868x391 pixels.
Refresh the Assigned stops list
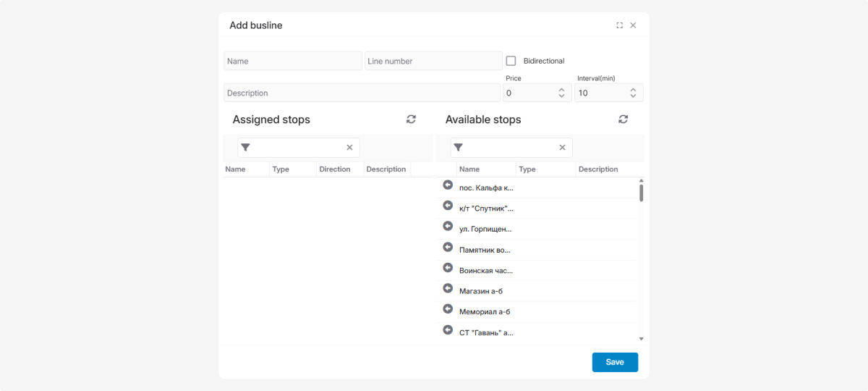411,119
